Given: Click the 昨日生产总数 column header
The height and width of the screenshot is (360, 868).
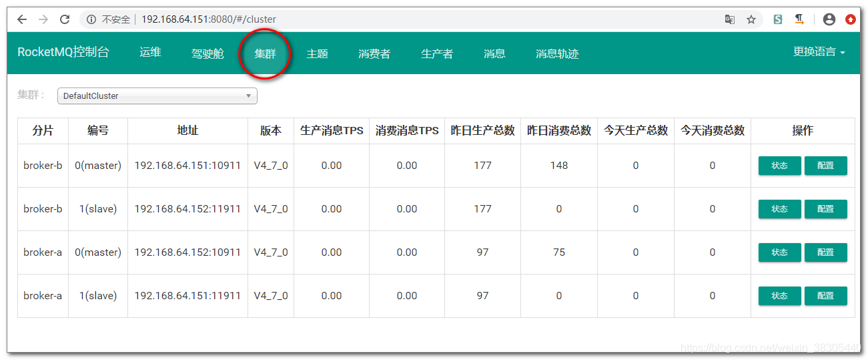Looking at the screenshot, I should (483, 131).
